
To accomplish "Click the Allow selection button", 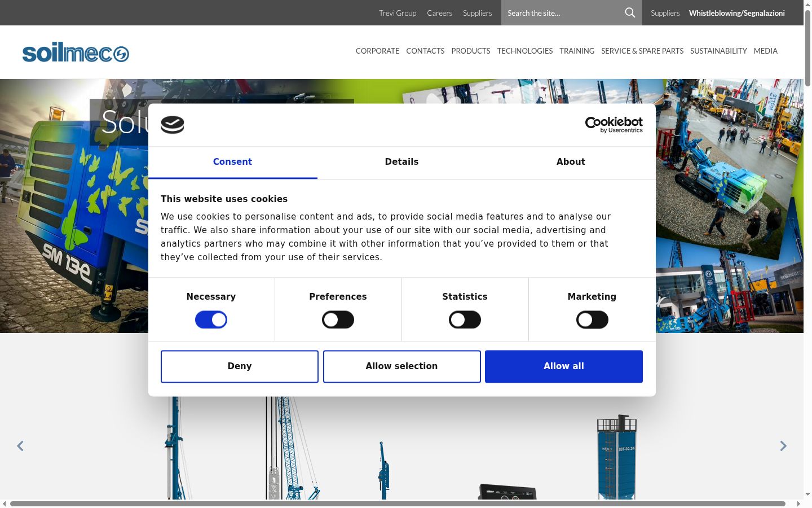I will [401, 366].
